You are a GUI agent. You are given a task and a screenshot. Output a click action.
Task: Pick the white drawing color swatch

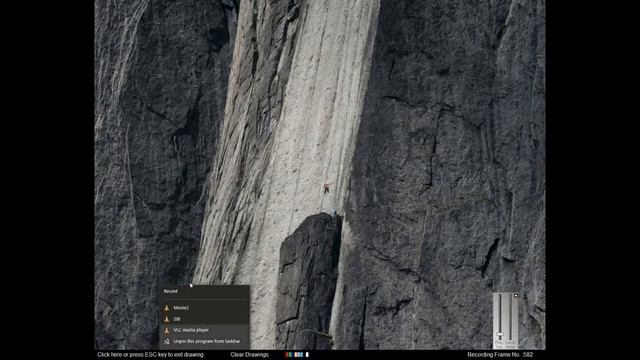[x=307, y=355]
